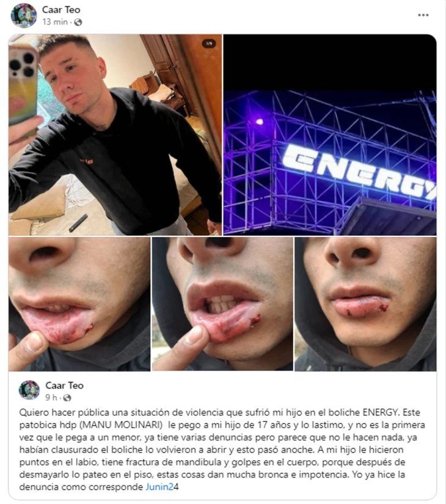The height and width of the screenshot is (504, 446).
Task: Click the globe privacy icon beside 9 h
Action: pyautogui.click(x=67, y=398)
